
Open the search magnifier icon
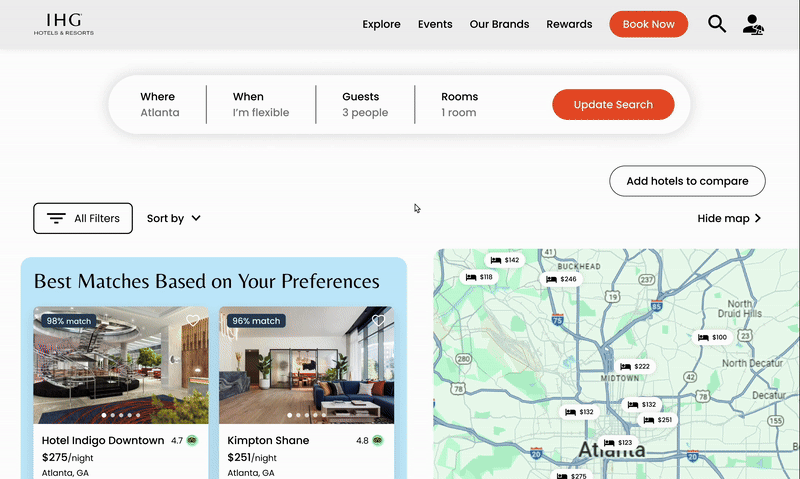717,24
